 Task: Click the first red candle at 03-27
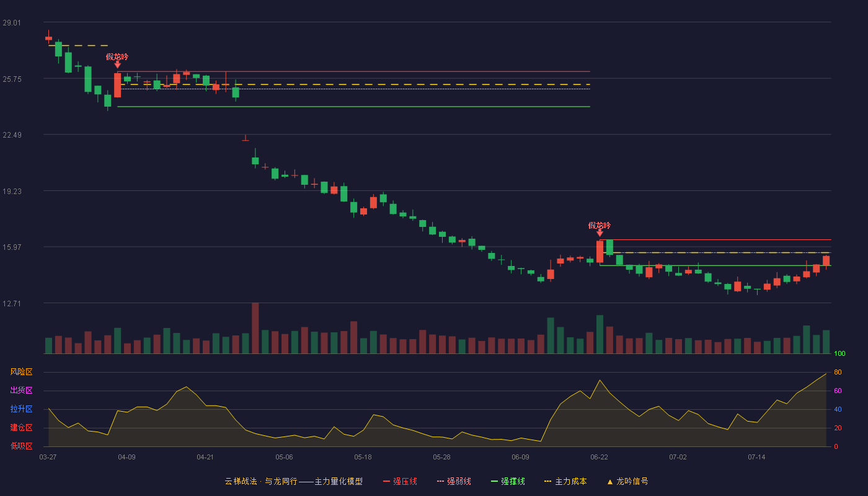click(48, 38)
